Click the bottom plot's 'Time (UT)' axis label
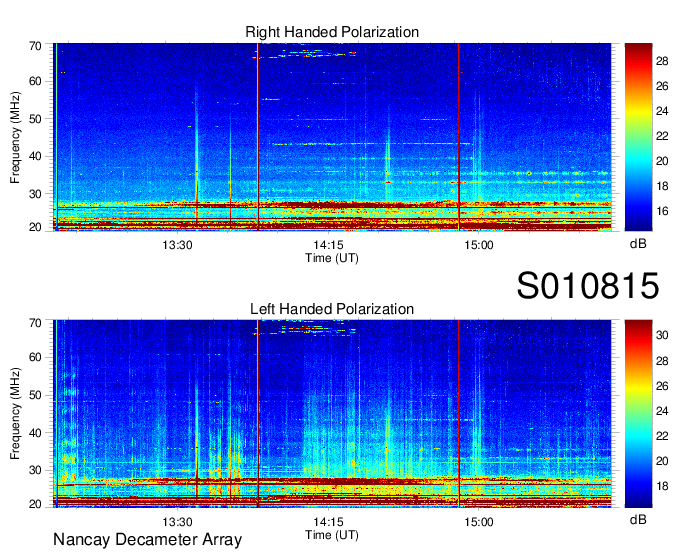Viewport: 680px width, 552px height. pyautogui.click(x=332, y=535)
